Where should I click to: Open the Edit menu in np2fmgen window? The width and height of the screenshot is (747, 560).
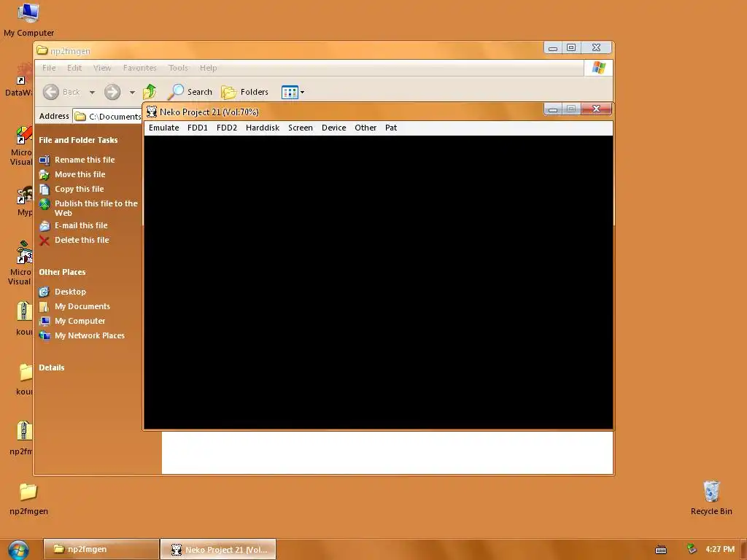(74, 68)
